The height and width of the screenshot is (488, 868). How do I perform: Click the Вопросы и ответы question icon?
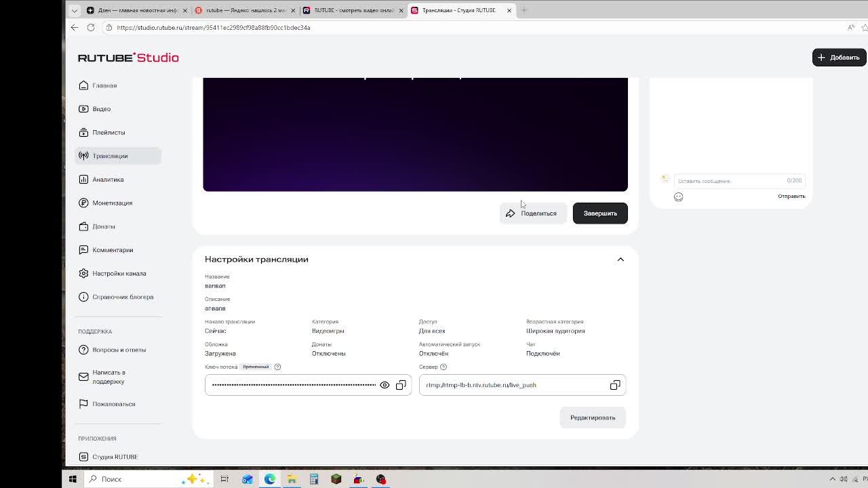[83, 350]
